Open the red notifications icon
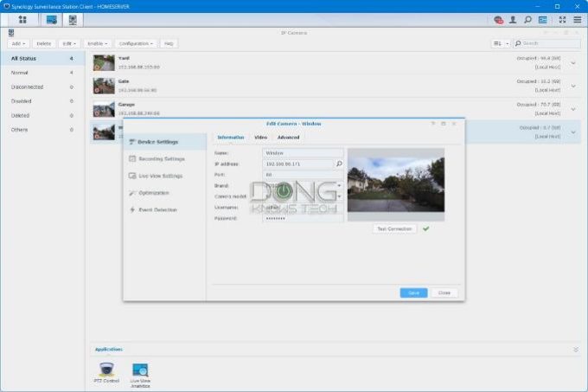The width and height of the screenshot is (588, 392). (498, 20)
